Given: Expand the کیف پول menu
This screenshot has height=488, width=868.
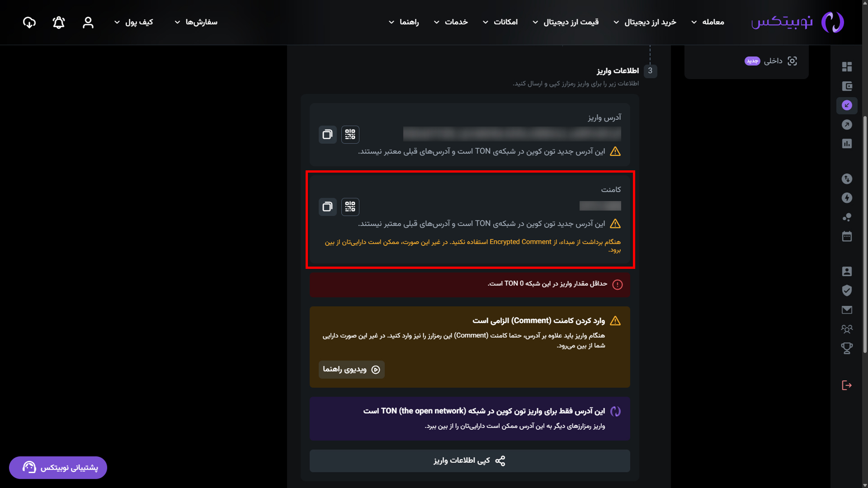Looking at the screenshot, I should (x=133, y=22).
